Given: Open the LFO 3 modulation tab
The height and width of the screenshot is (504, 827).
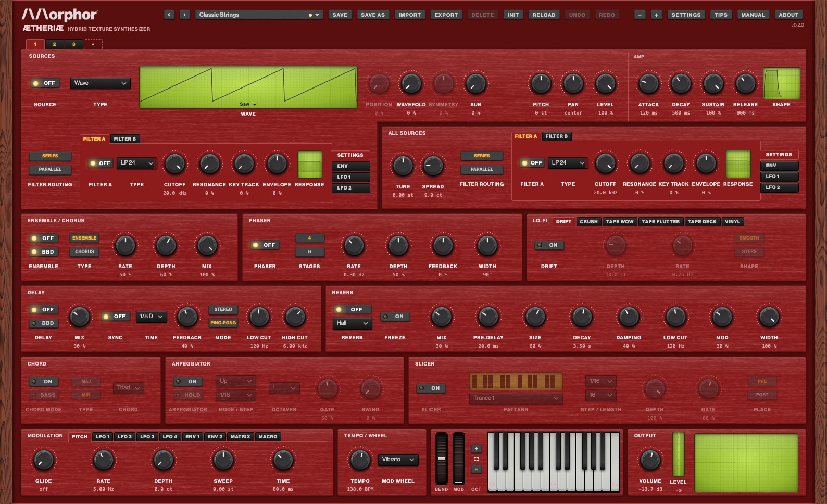Looking at the screenshot, I should 147,437.
